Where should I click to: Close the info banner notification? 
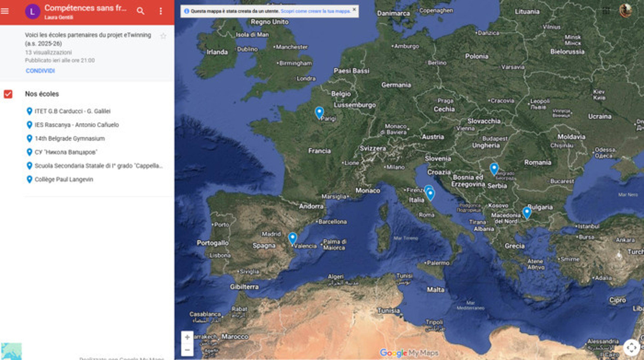pyautogui.click(x=354, y=10)
